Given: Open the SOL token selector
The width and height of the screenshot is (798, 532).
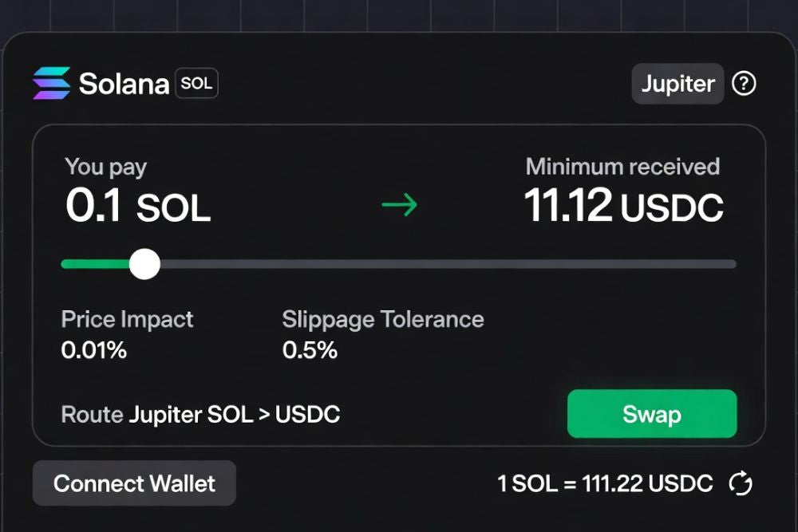Looking at the screenshot, I should point(195,83).
